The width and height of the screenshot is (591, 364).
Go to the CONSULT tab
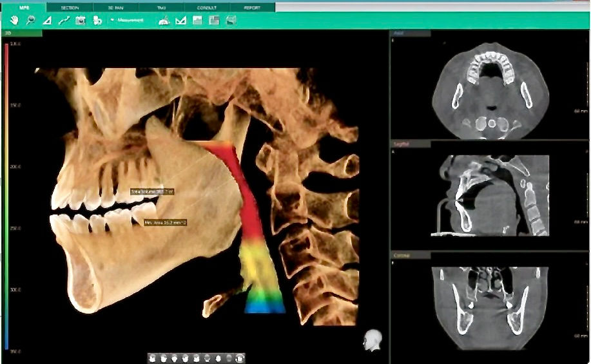(x=207, y=8)
